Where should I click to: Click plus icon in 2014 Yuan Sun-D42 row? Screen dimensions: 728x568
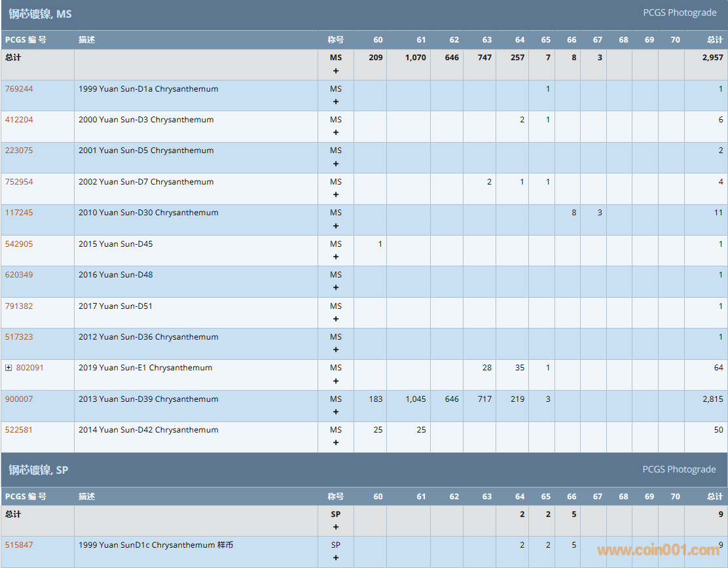[336, 442]
